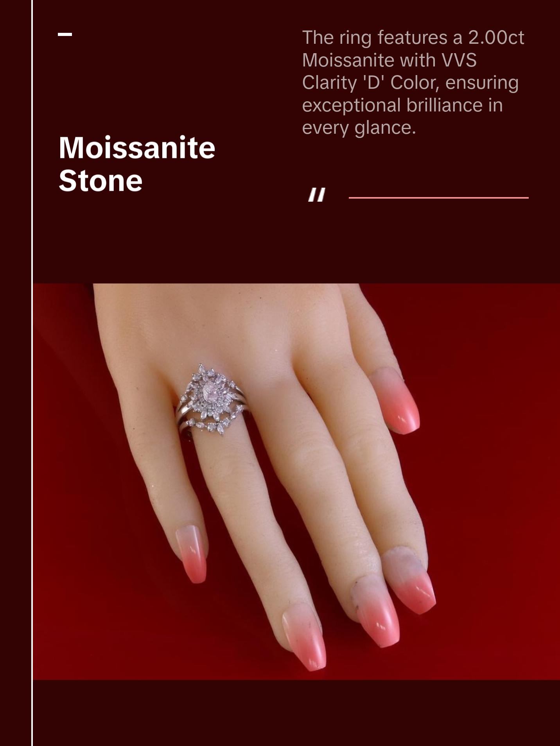Click the small white dash icon above the heading
This screenshot has height=746, width=560.
point(65,34)
